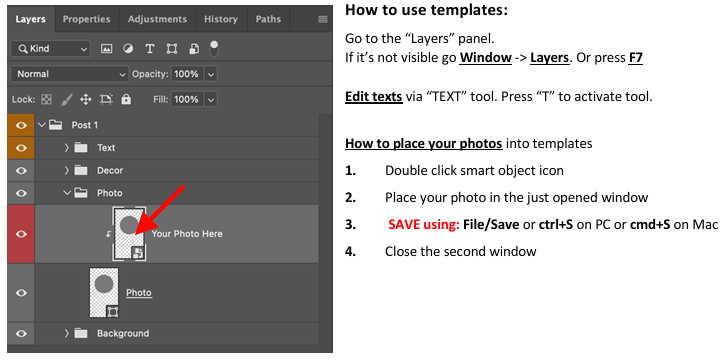Image resolution: width=725 pixels, height=360 pixels.
Task: Lock transparent pixels icon
Action: point(47,99)
